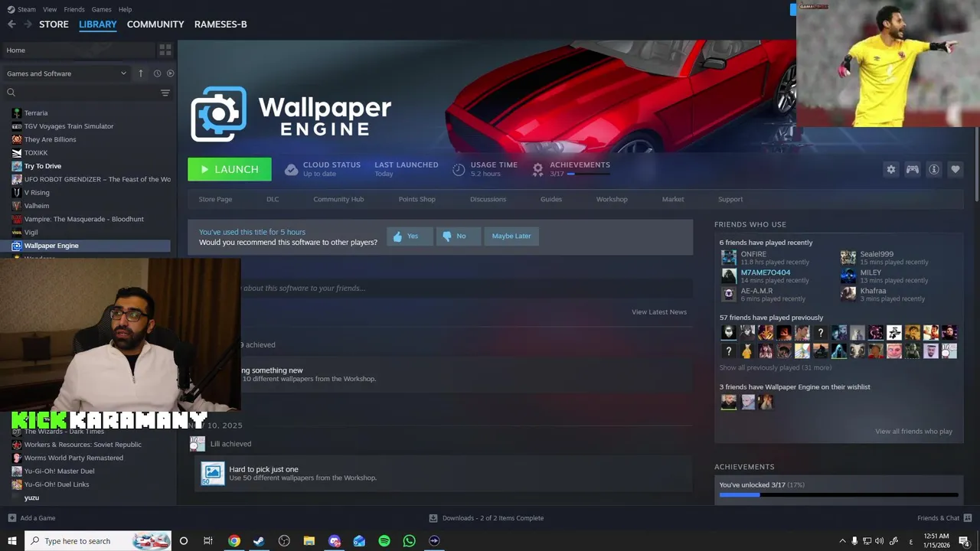Viewport: 980px width, 551px height.
Task: Add Wallpaper Engine to favorites heart
Action: (955, 169)
